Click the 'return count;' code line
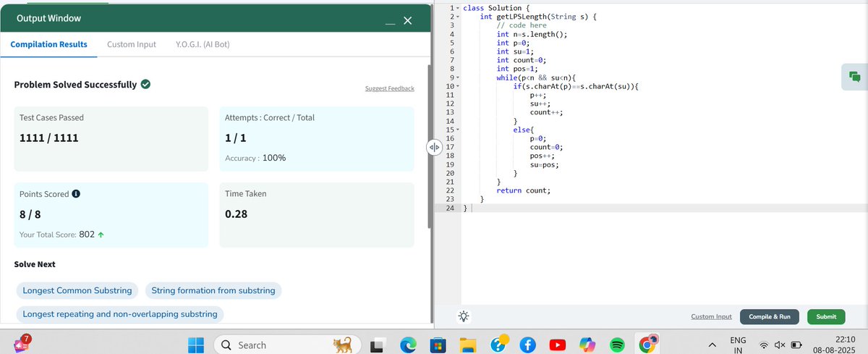The image size is (868, 354). 523,190
